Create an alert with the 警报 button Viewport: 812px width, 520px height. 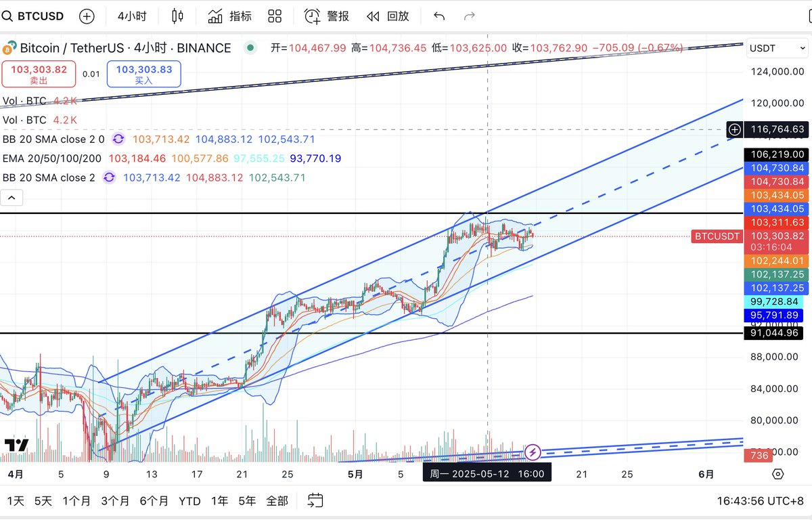point(326,16)
